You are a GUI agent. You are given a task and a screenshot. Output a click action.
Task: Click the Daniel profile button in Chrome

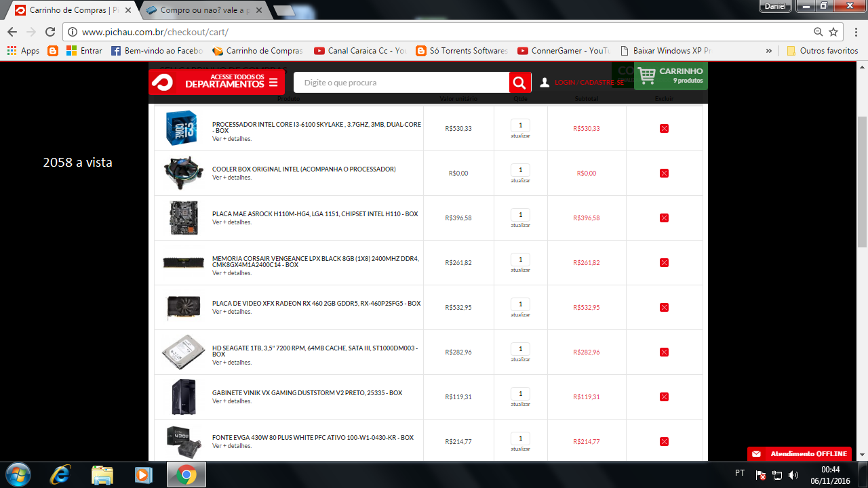pyautogui.click(x=775, y=5)
